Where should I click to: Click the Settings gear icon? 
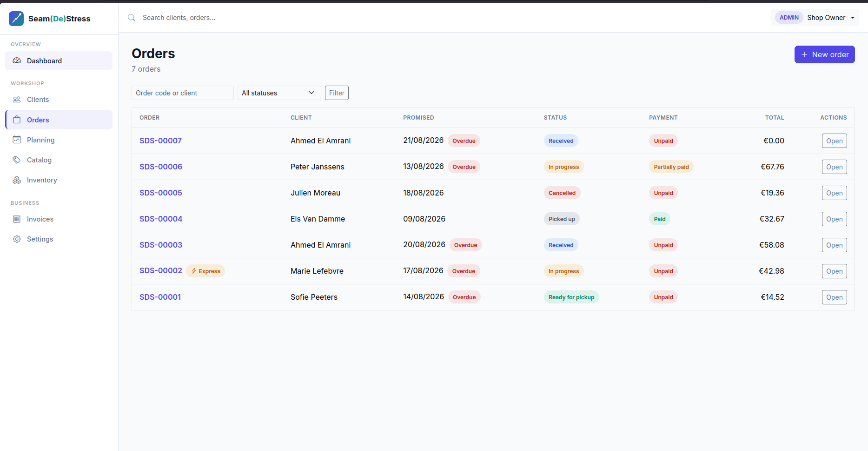(17, 239)
